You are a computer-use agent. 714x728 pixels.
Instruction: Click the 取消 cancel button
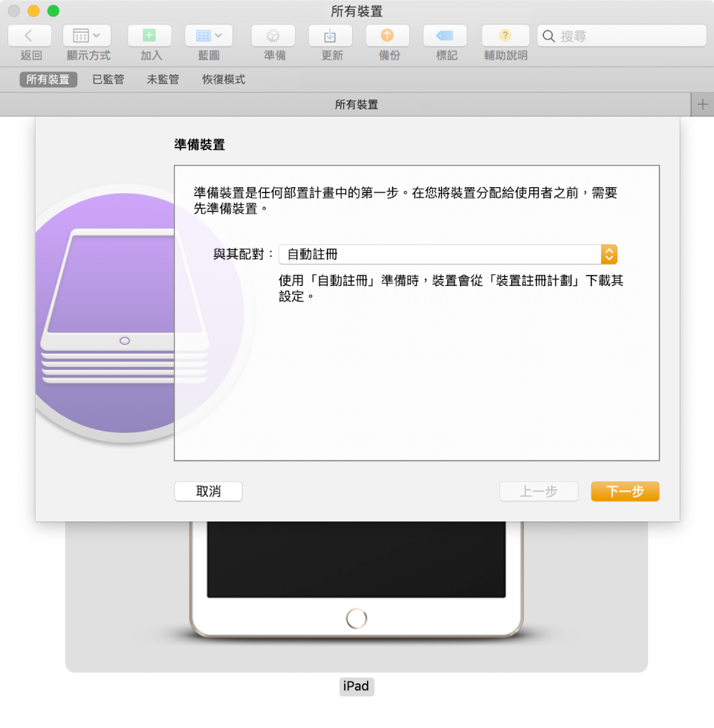coord(209,491)
